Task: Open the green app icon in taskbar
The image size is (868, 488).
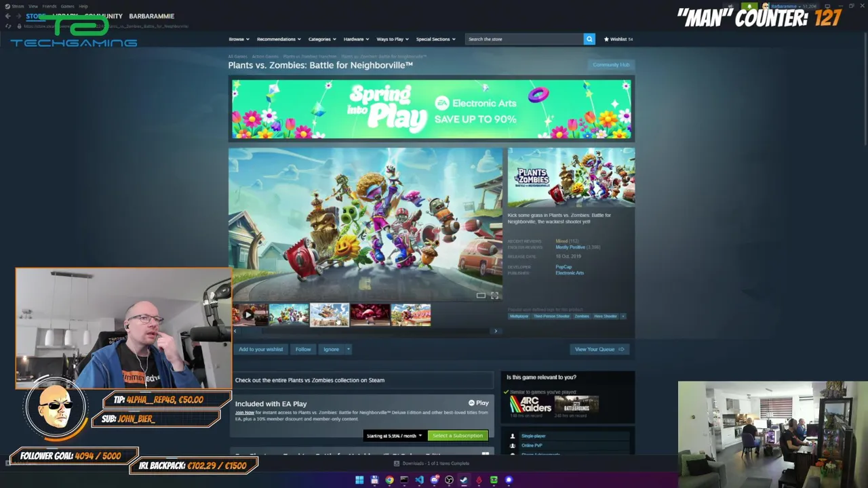Action: coord(494,480)
